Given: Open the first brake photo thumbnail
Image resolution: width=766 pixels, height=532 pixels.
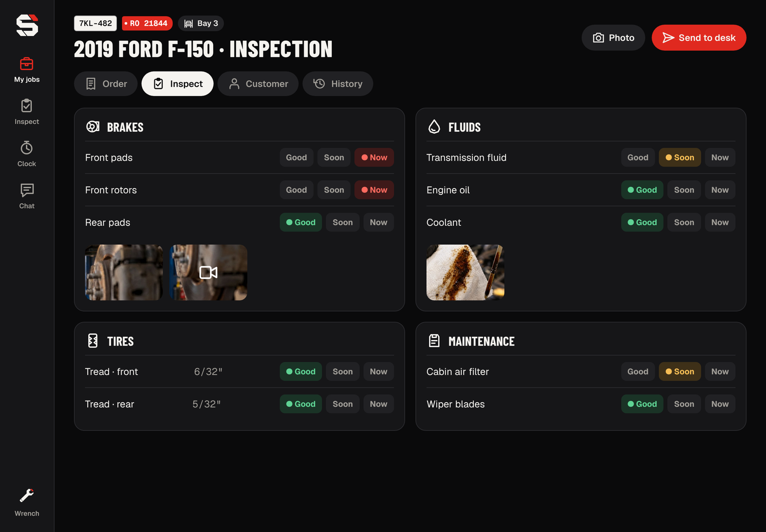Looking at the screenshot, I should point(124,273).
